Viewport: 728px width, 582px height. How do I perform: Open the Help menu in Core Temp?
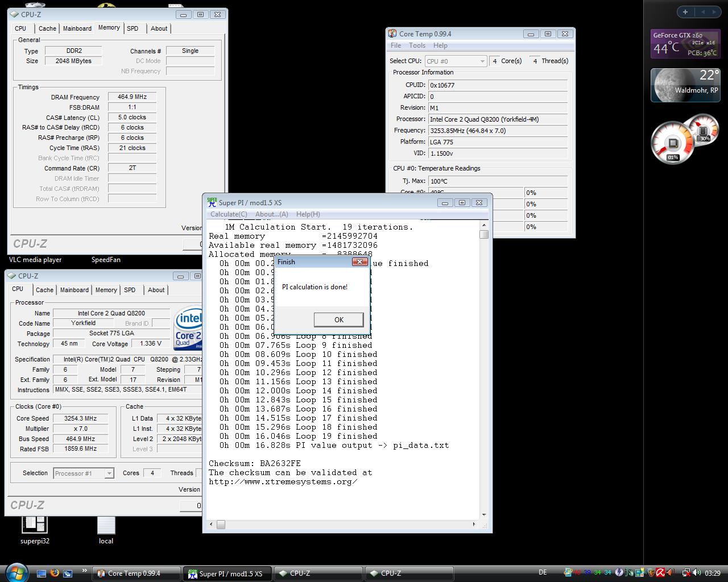pyautogui.click(x=440, y=45)
